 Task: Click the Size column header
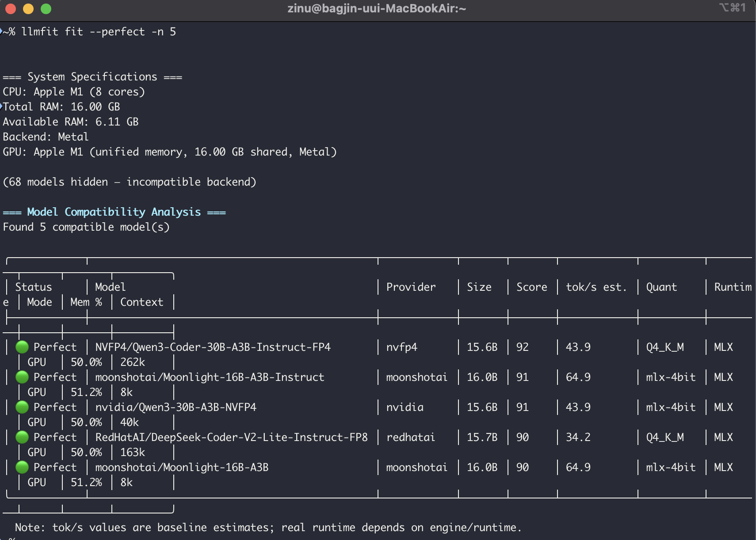pyautogui.click(x=479, y=287)
